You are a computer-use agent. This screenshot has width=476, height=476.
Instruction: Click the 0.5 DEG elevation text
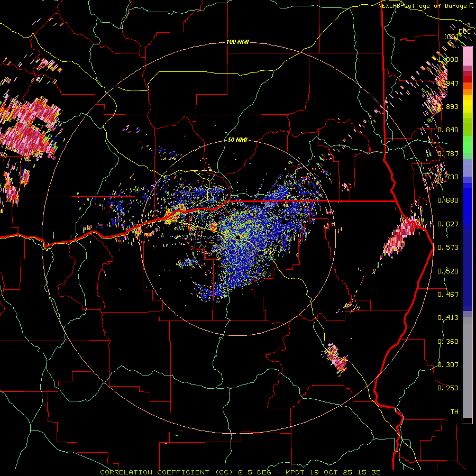(255, 472)
